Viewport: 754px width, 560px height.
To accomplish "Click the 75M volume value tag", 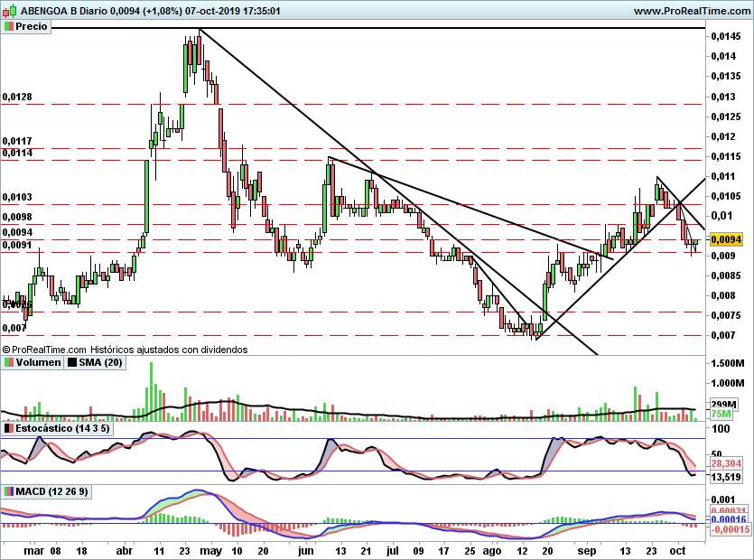I will [721, 415].
